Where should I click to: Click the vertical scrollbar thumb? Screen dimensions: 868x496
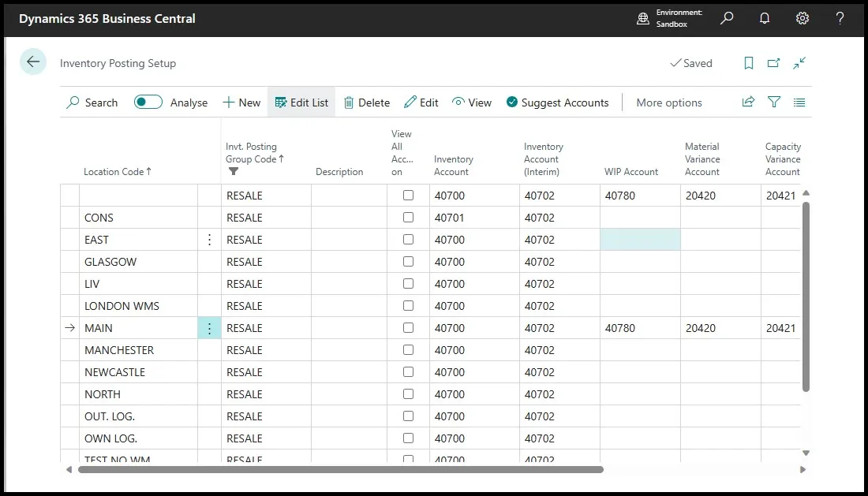point(806,297)
